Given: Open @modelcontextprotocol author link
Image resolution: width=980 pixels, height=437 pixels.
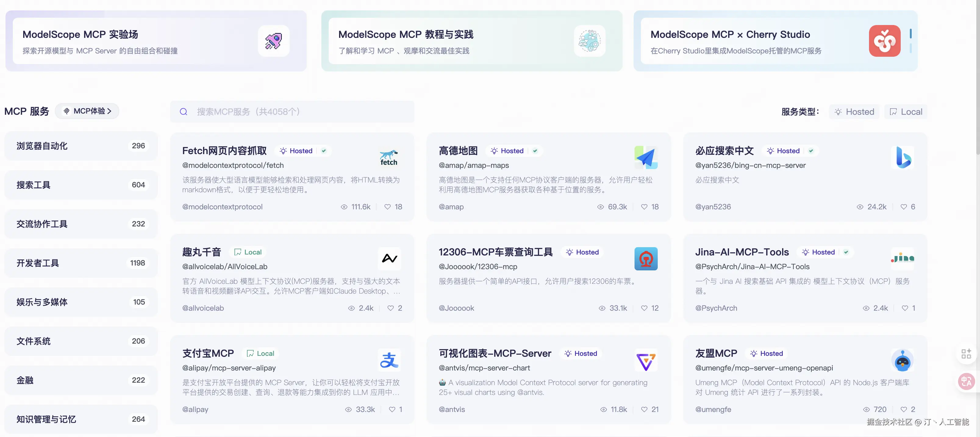Looking at the screenshot, I should click(x=222, y=207).
